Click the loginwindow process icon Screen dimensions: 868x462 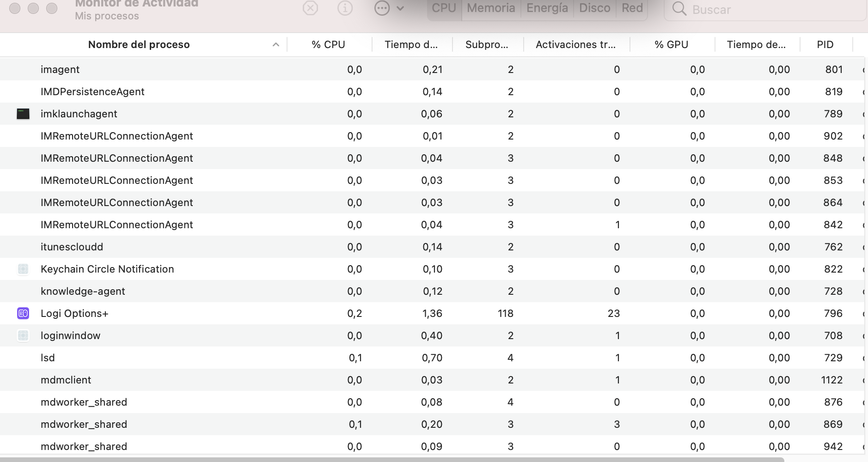pyautogui.click(x=23, y=335)
